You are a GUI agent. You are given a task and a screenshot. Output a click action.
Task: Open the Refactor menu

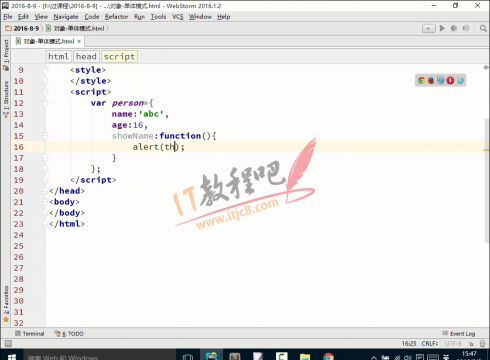tap(116, 17)
